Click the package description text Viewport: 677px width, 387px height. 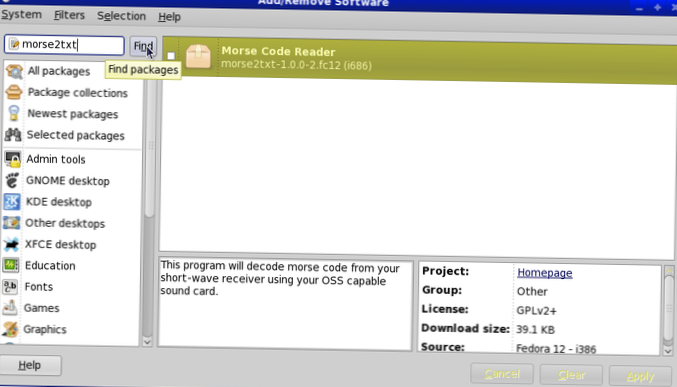coord(280,279)
